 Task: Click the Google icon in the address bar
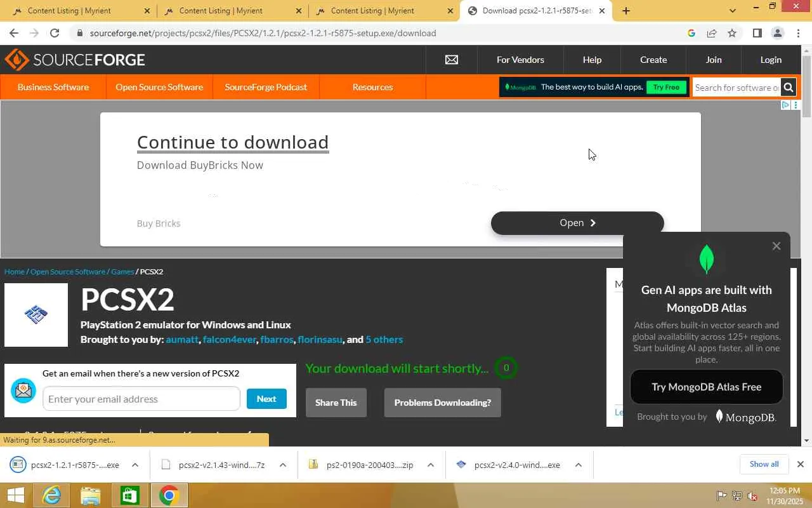point(691,33)
